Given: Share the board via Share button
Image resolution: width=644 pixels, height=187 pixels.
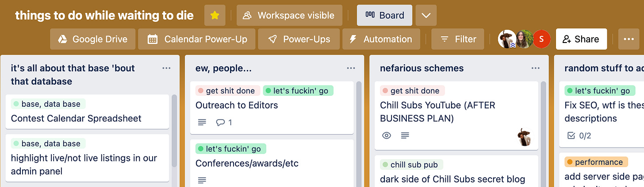Looking at the screenshot, I should (581, 39).
